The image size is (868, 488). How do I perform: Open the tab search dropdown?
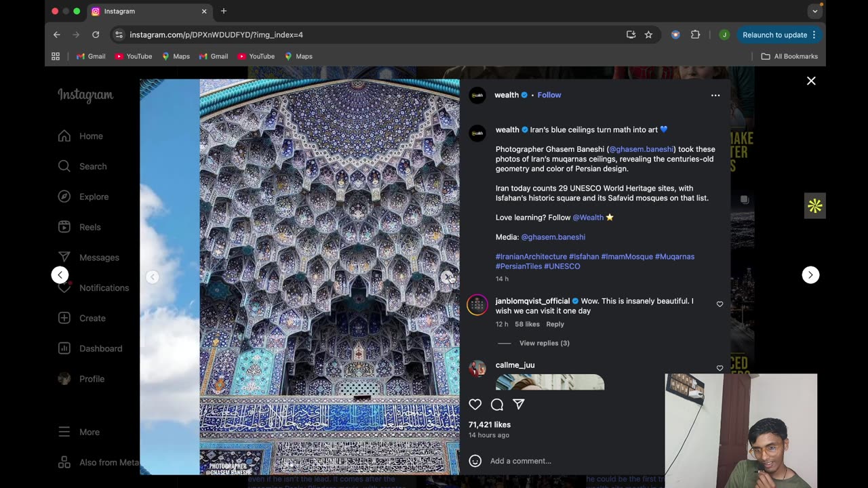pyautogui.click(x=815, y=11)
